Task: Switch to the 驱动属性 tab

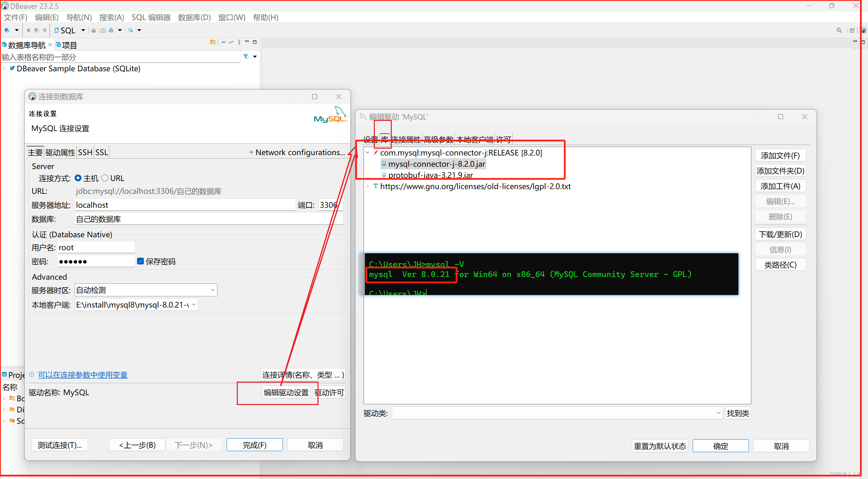Action: tap(60, 152)
